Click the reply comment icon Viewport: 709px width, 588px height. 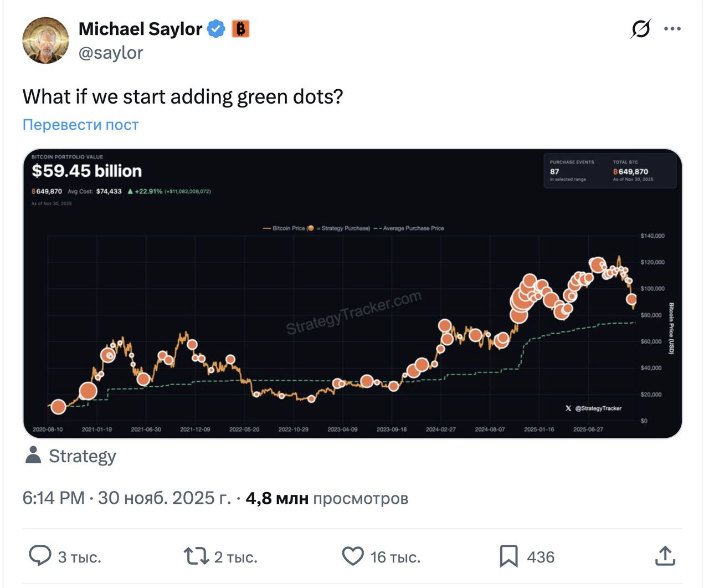point(40,556)
